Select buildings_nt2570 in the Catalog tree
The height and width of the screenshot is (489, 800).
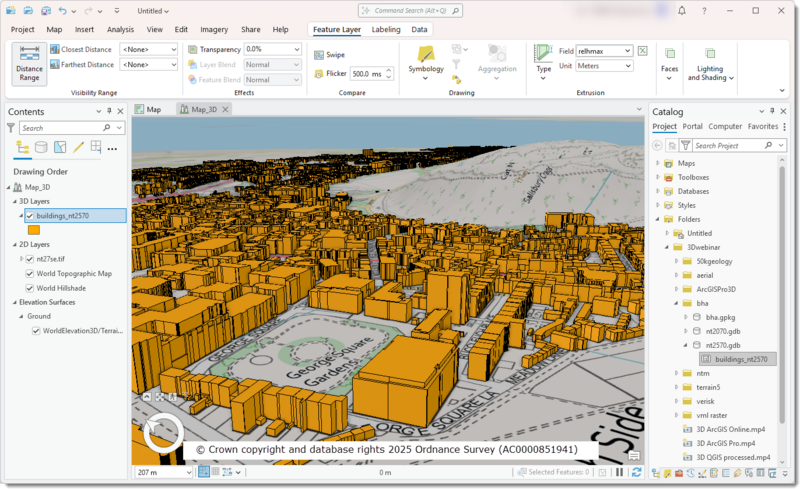tap(738, 359)
